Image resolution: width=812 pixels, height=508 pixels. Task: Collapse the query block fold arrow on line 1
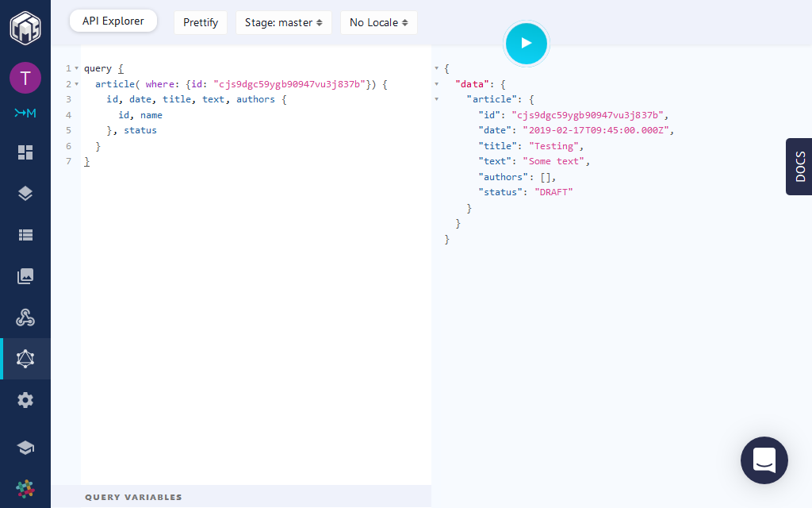(77, 69)
